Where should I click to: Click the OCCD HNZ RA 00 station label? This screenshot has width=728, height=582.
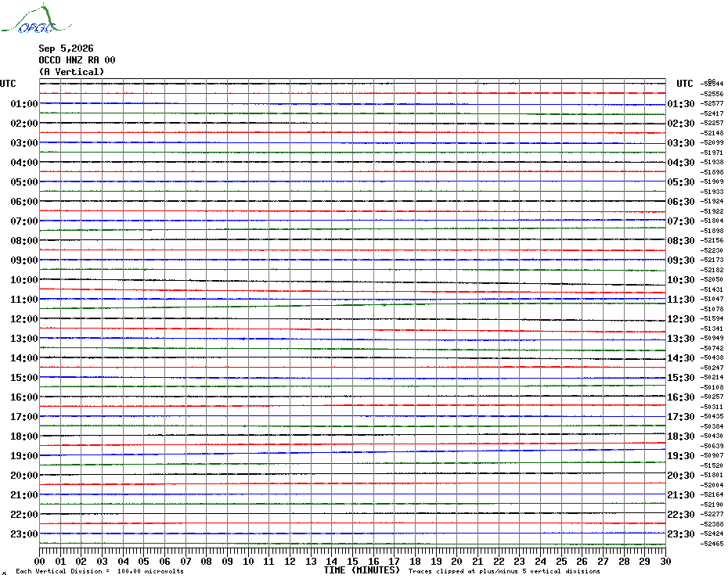pyautogui.click(x=77, y=60)
